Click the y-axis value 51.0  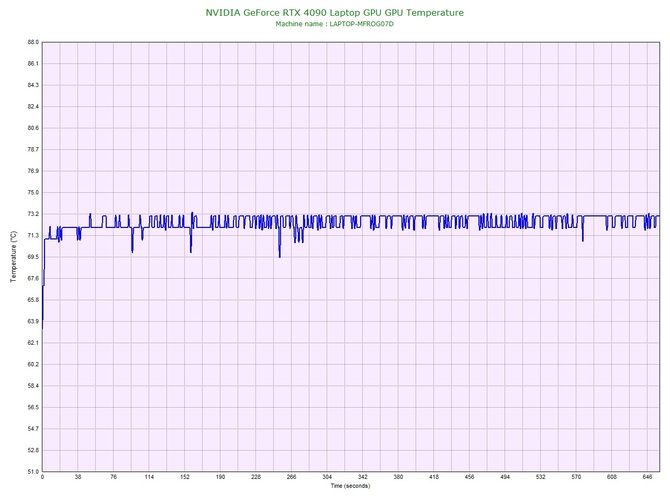(x=33, y=471)
